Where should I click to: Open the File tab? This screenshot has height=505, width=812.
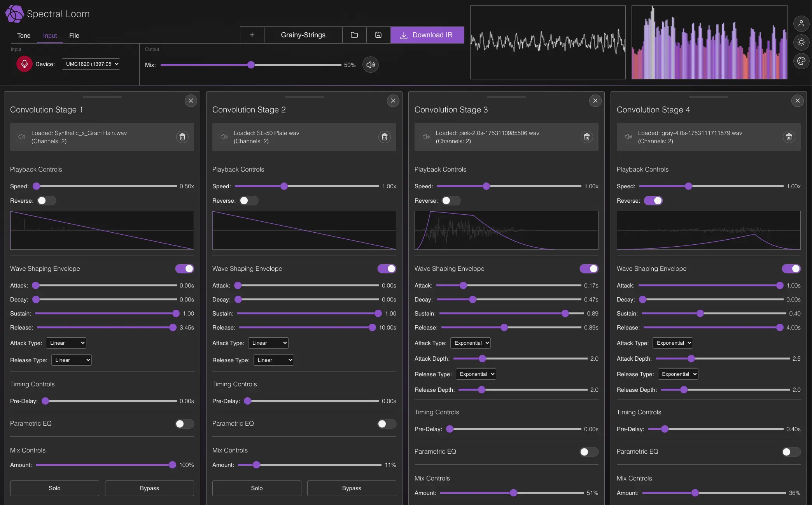tap(74, 35)
